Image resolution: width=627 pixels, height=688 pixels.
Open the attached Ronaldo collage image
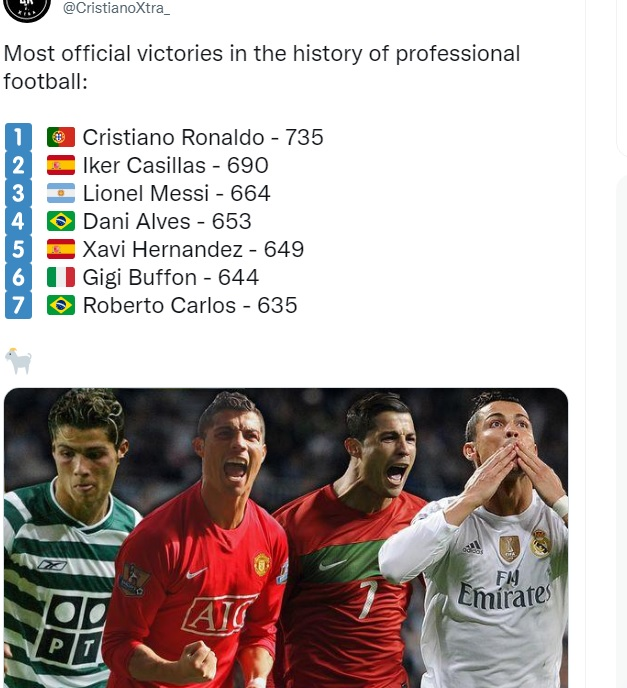286,538
